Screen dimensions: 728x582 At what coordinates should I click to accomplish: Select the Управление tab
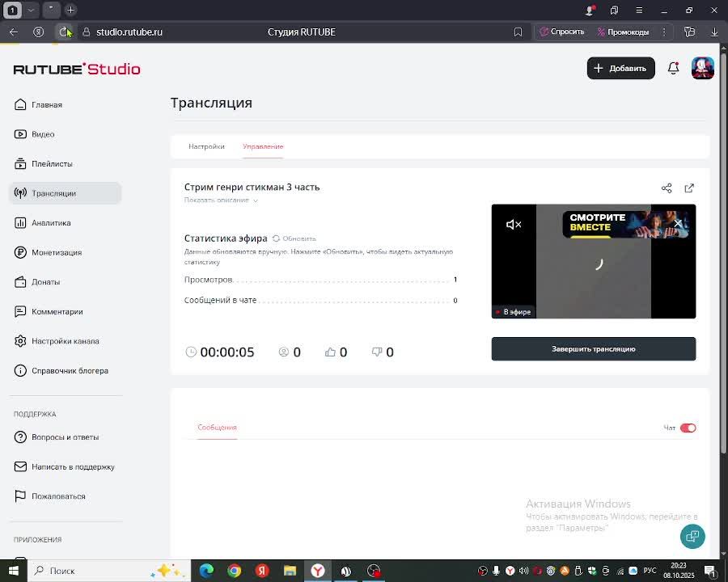263,146
